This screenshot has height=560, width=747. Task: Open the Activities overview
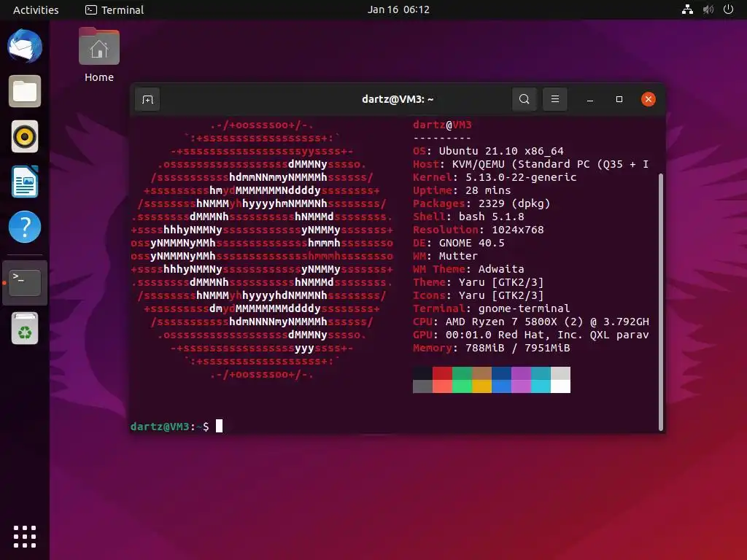36,9
